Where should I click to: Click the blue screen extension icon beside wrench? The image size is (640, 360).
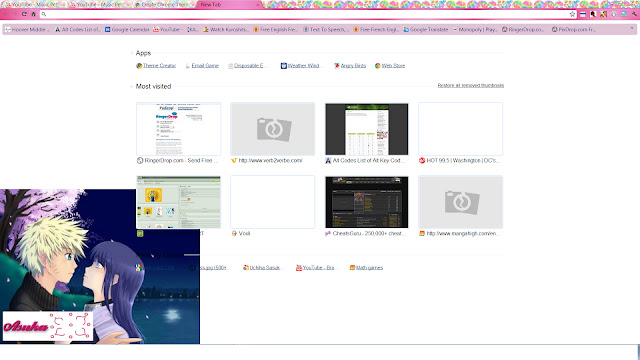point(624,14)
